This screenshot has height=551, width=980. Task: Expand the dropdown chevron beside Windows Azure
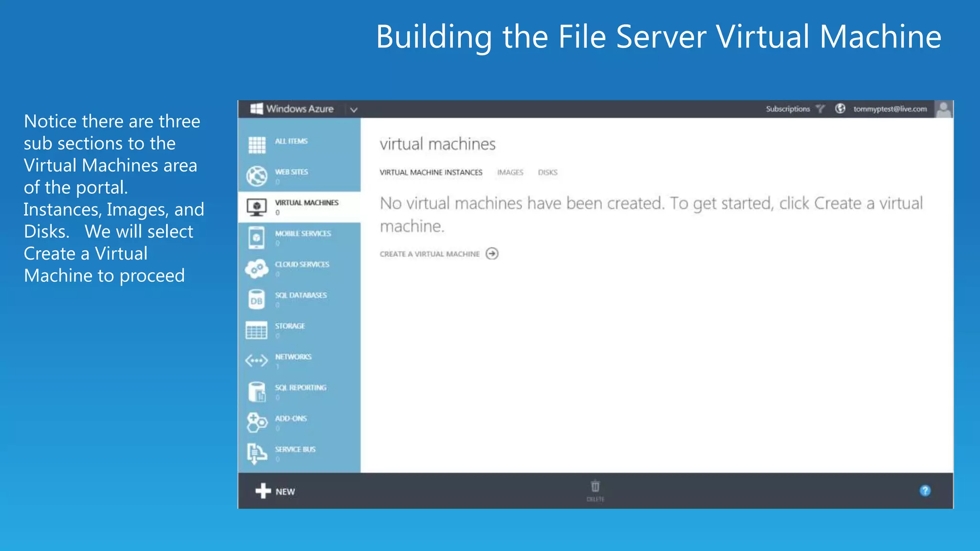[354, 110]
